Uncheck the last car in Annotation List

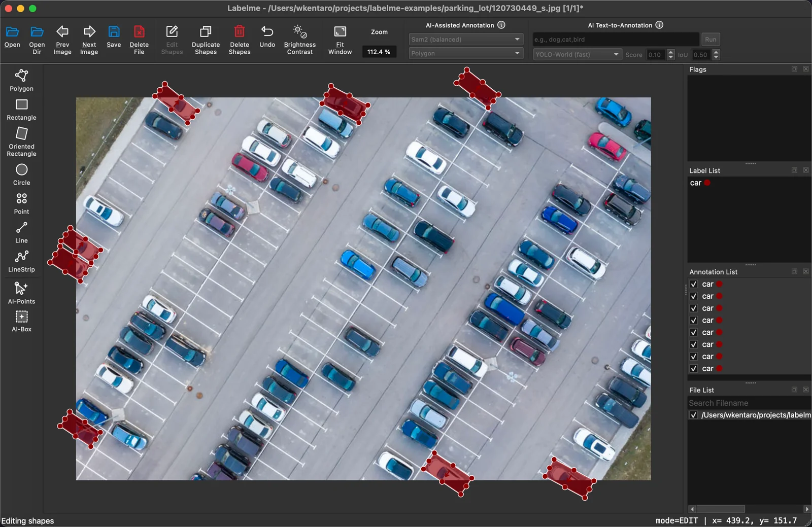(x=694, y=369)
